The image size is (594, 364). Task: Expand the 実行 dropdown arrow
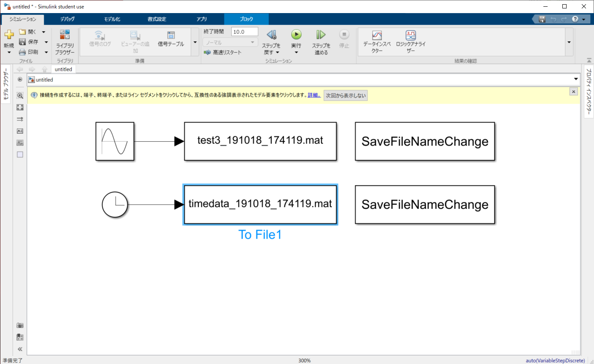click(x=296, y=52)
